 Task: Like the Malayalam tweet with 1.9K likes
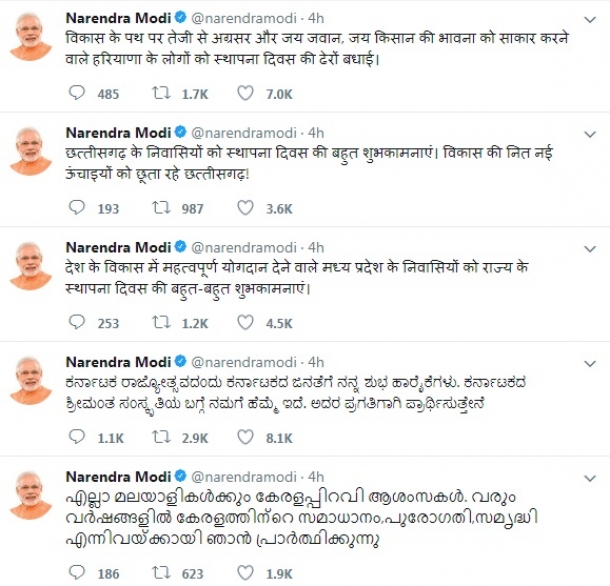(x=246, y=573)
